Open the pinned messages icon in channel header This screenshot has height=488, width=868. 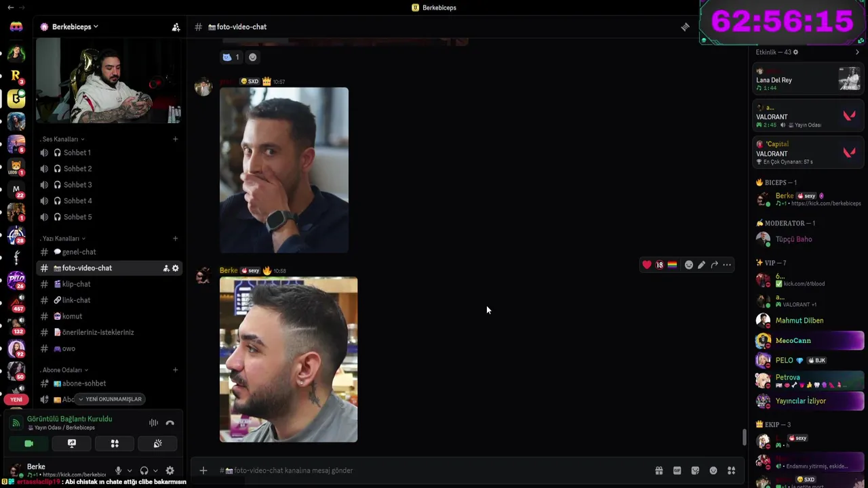685,27
